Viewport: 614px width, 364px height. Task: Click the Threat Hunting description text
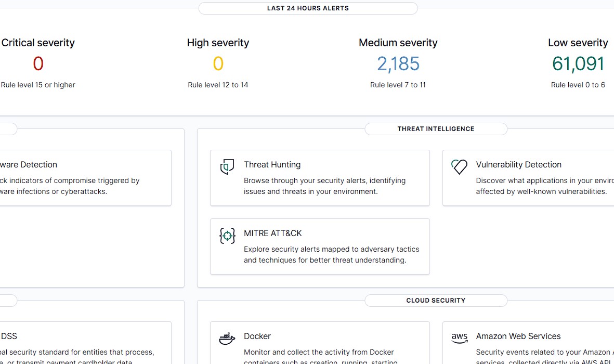(x=324, y=186)
